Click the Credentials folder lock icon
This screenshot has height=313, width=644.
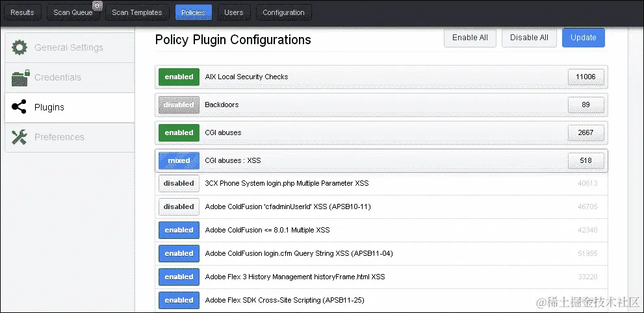point(21,77)
